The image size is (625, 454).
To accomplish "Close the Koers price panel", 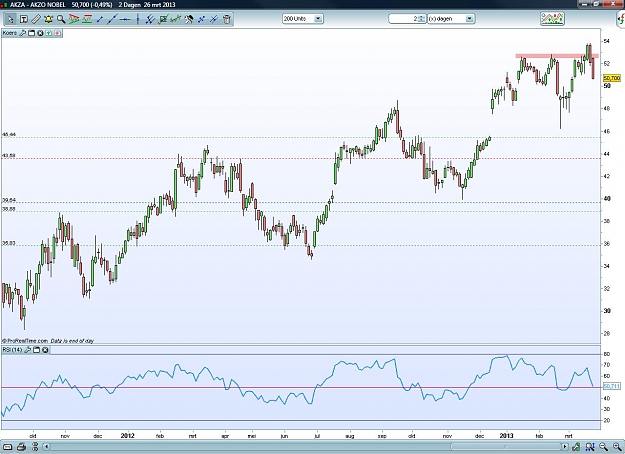I will (40, 33).
